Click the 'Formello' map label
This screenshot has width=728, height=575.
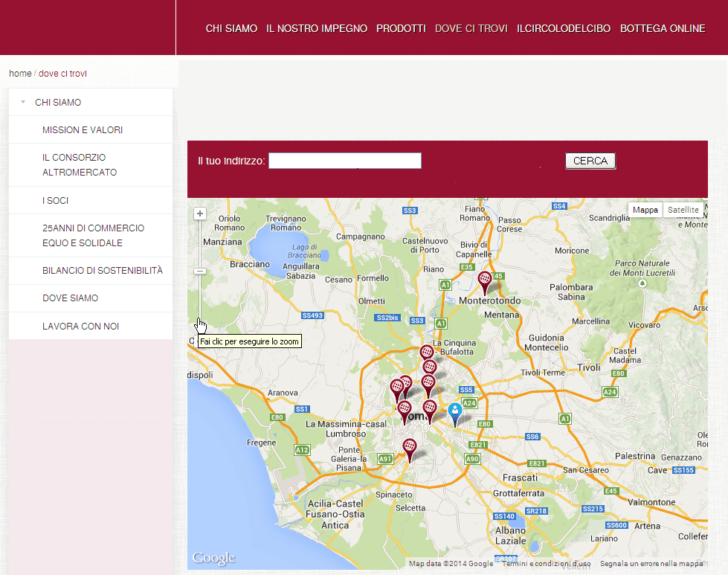click(373, 278)
